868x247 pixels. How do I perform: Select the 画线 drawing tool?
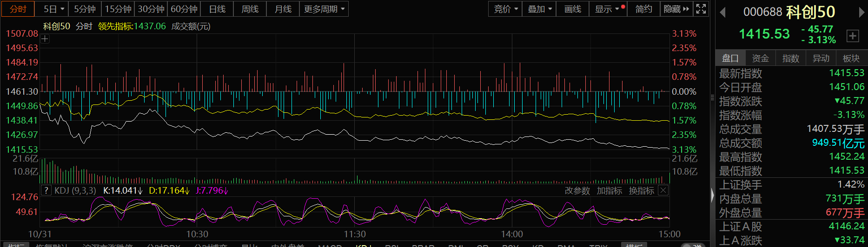tap(572, 9)
